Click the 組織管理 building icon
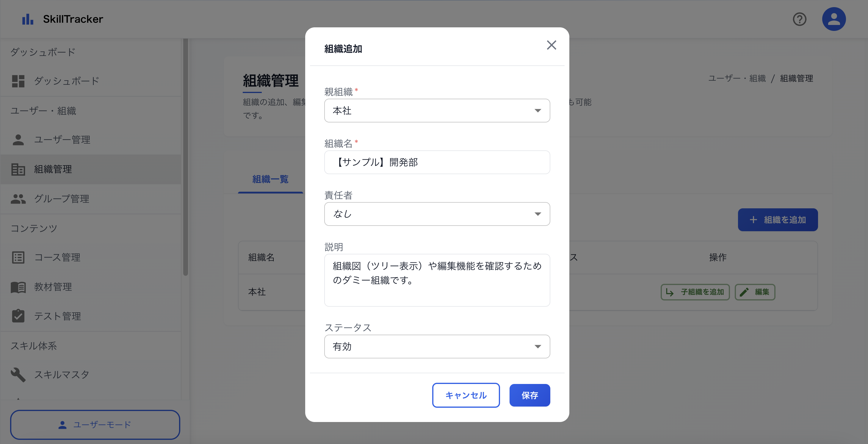 pyautogui.click(x=18, y=169)
